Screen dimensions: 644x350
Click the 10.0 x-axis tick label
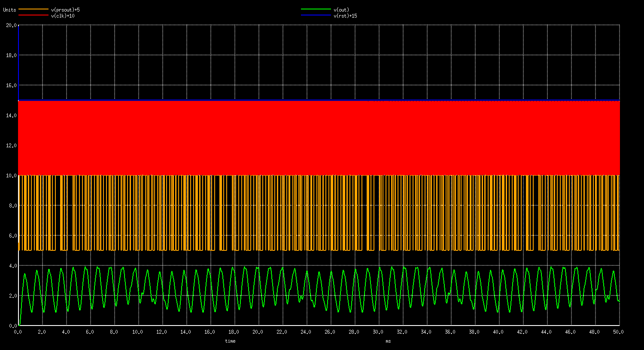138,332
